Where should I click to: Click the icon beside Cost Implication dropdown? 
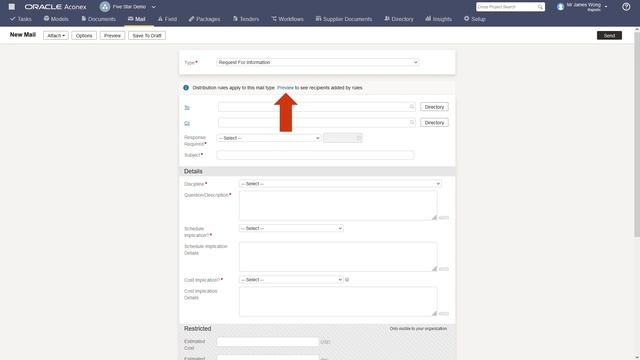click(x=347, y=280)
